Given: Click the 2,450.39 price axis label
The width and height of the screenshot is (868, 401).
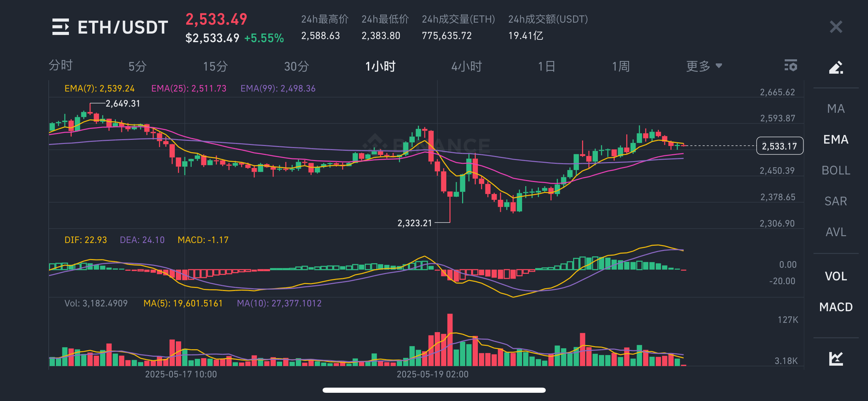Looking at the screenshot, I should (777, 171).
